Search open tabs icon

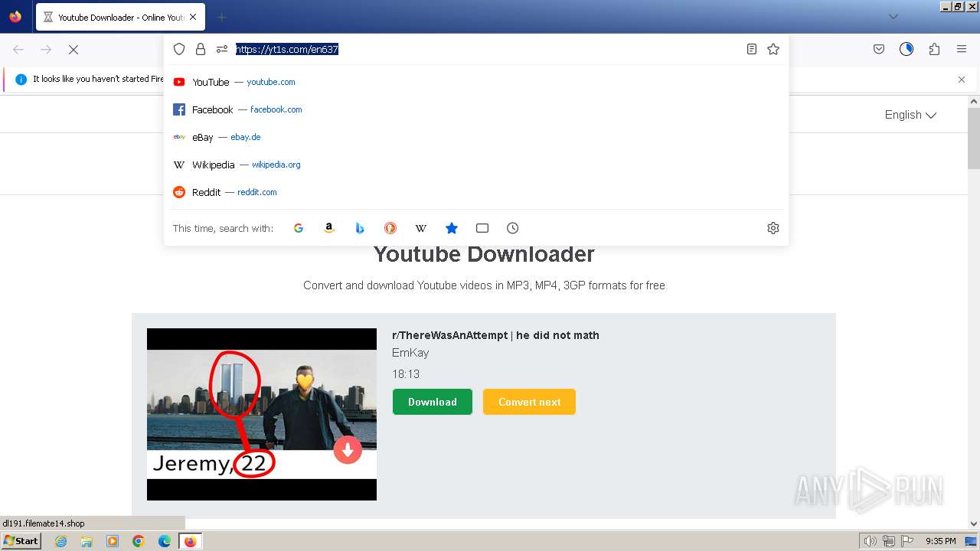pos(482,228)
